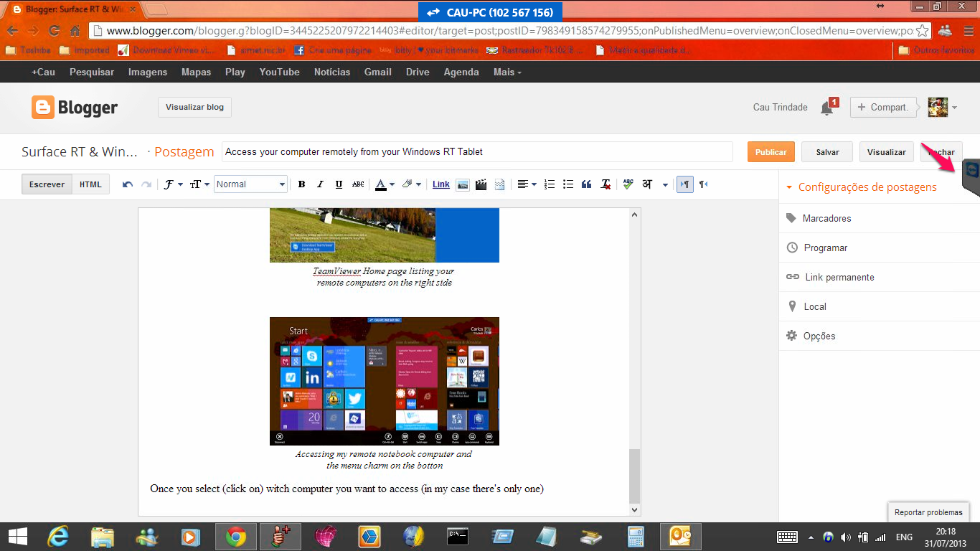Set left-to-right text direction
The height and width of the screenshot is (551, 980).
[685, 184]
